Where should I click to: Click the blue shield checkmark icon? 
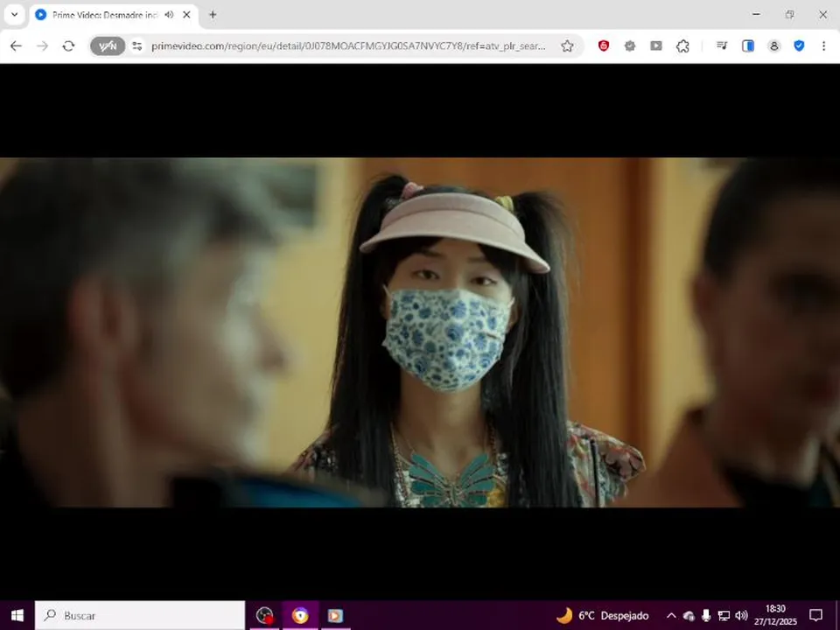pyautogui.click(x=799, y=46)
